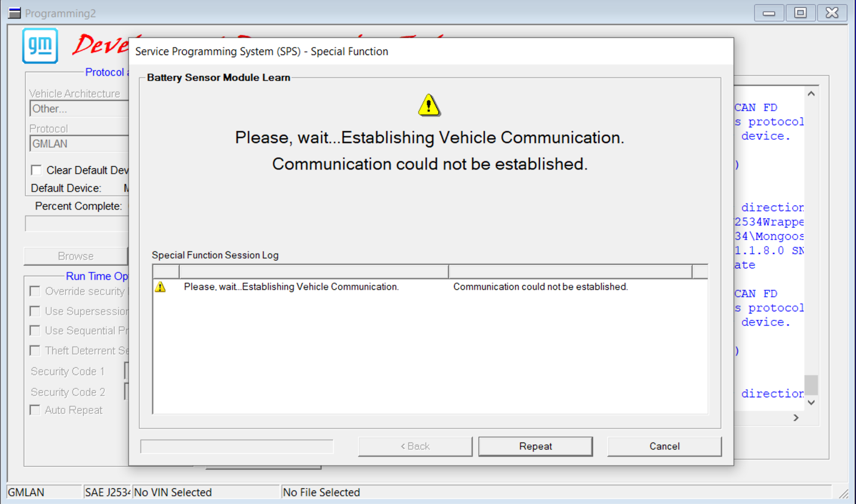Screen dimensions: 856x504
Task: Open the Protocol GMLAN dropdown
Action: pos(79,144)
